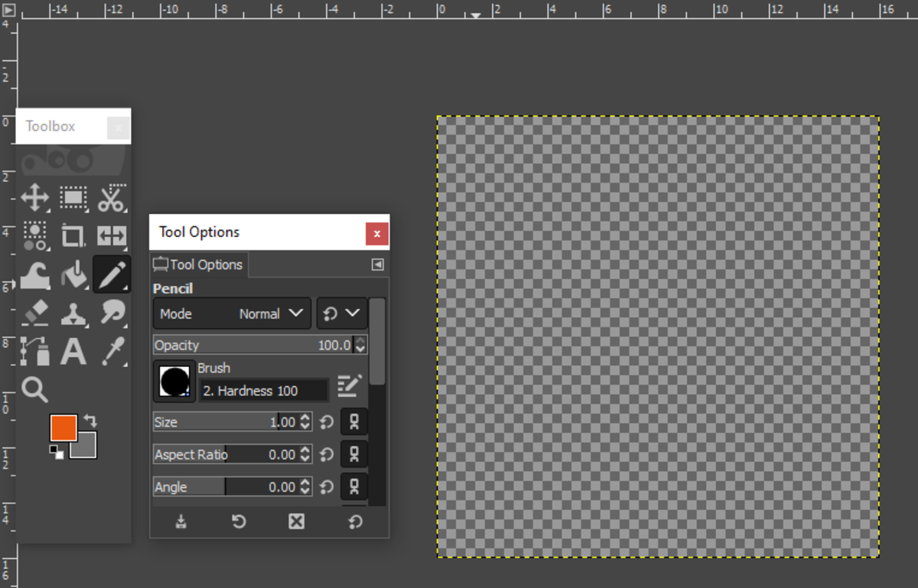
Task: Select the Rectangle Select tool
Action: pyautogui.click(x=73, y=198)
